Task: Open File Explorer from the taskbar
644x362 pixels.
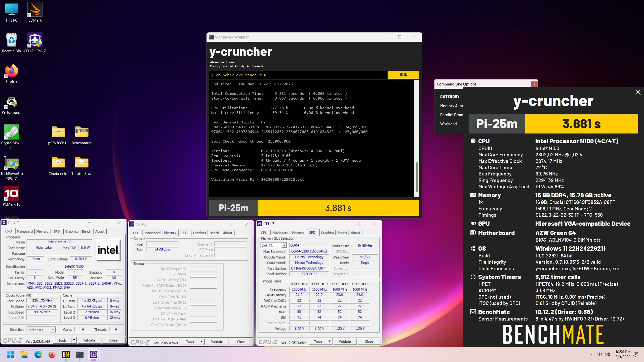Action: point(24,354)
